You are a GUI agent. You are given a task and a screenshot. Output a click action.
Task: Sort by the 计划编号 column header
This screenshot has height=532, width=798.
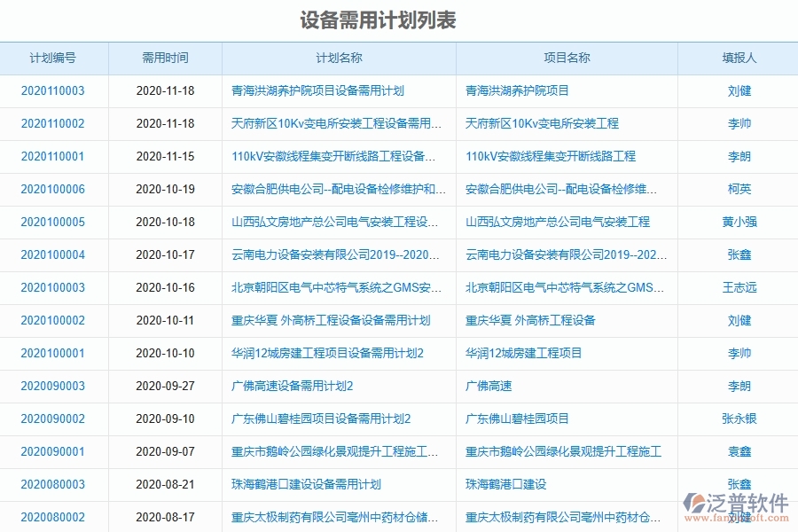point(53,58)
